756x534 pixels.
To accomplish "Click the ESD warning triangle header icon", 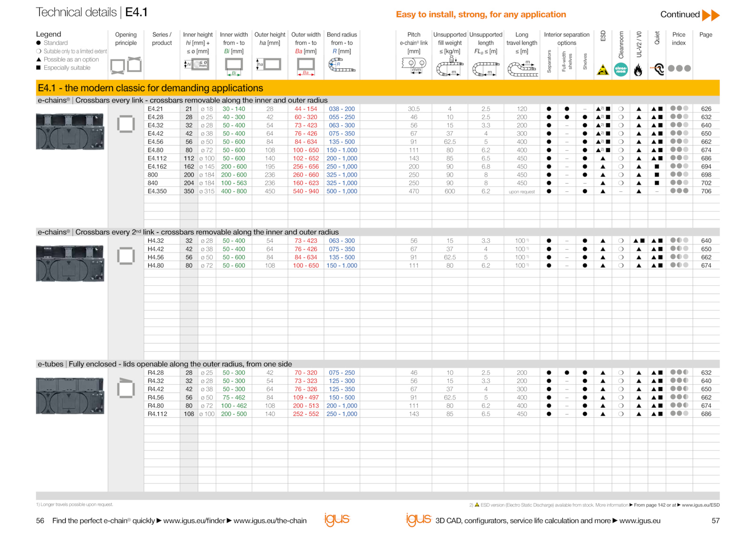I will pos(602,70).
